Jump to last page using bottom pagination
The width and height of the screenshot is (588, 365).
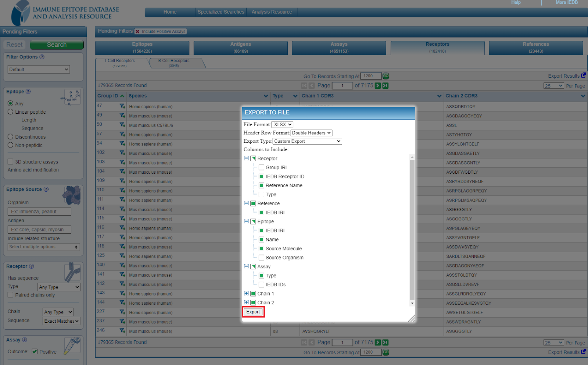385,343
